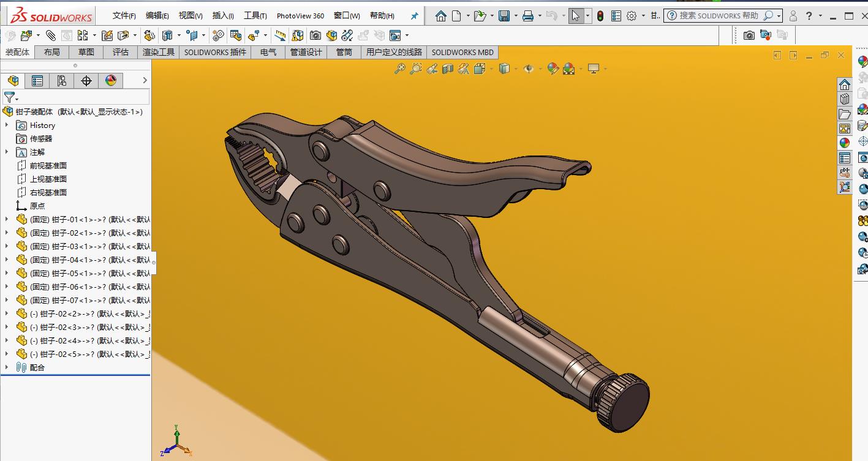Open the Custom Properties task pane icon

[x=845, y=158]
